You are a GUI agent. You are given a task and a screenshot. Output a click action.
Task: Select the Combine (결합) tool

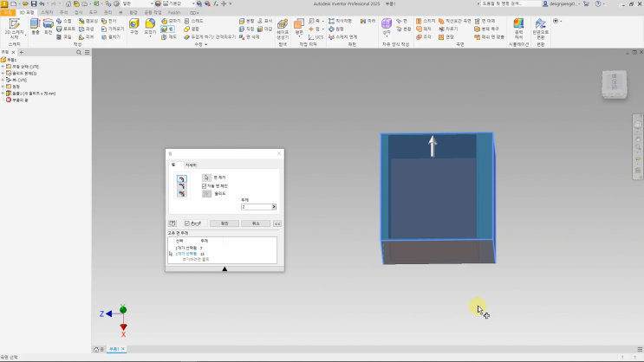tap(192, 29)
